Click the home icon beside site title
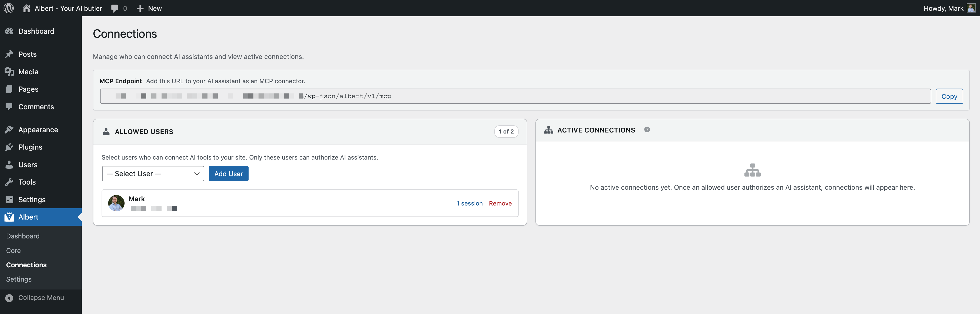 click(x=26, y=8)
